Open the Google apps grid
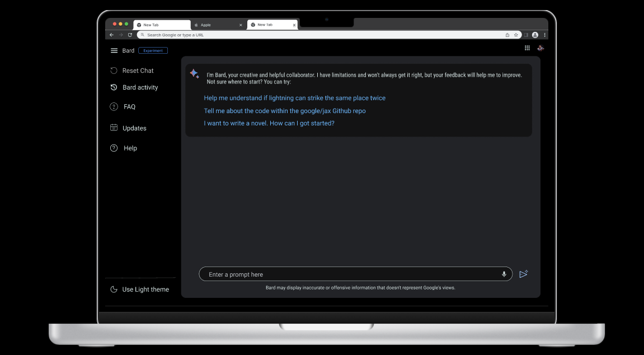The width and height of the screenshot is (644, 355). (528, 48)
